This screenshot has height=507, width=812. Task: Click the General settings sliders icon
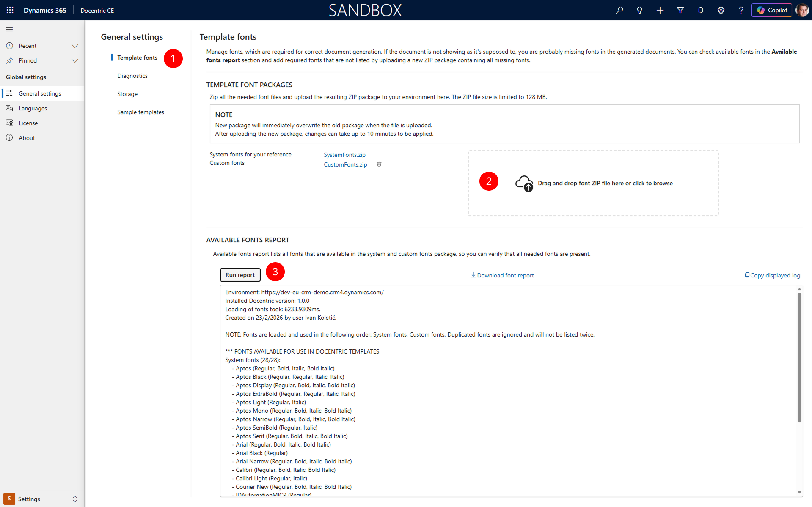9,93
